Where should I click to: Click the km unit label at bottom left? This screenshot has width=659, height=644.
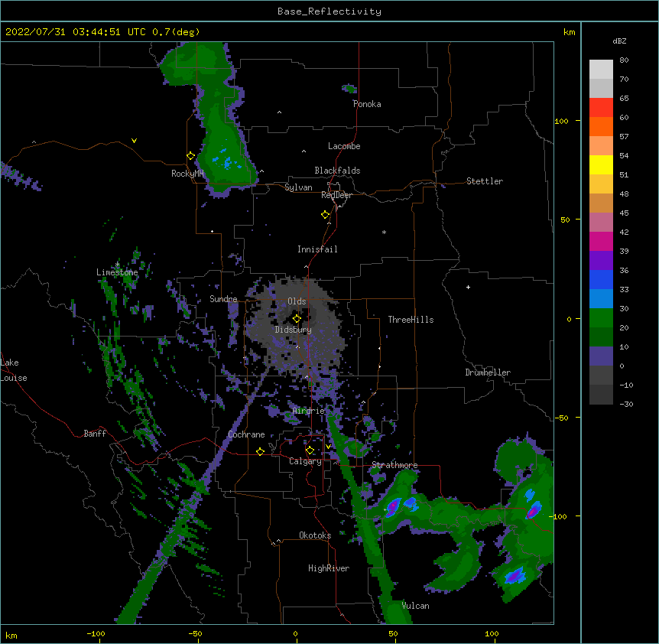tap(11, 635)
